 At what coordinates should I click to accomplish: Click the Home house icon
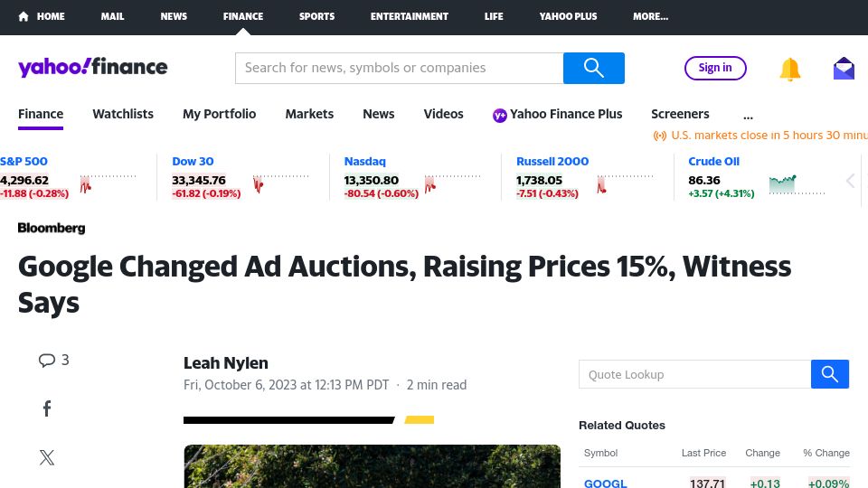(x=24, y=16)
